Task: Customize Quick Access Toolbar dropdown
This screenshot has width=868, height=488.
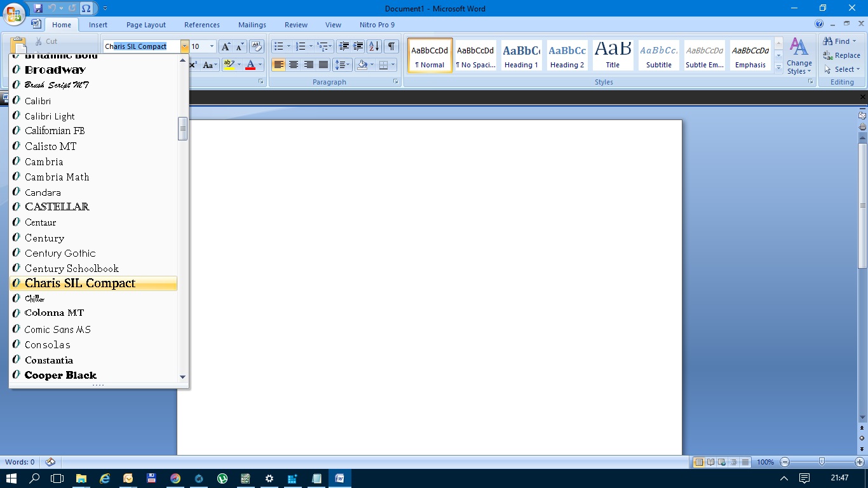Action: coord(105,8)
